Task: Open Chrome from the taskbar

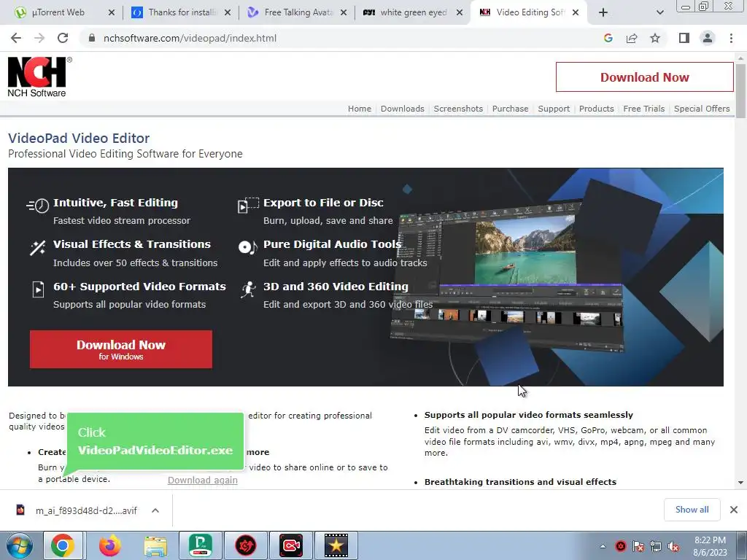Action: [x=63, y=545]
